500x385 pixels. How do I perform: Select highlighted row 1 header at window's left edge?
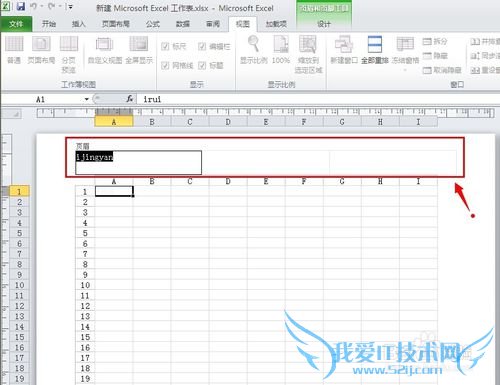19,191
